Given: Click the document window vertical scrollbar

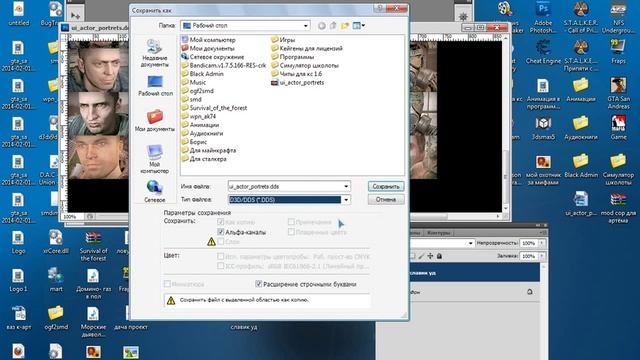Looking at the screenshot, I should pos(506,124).
